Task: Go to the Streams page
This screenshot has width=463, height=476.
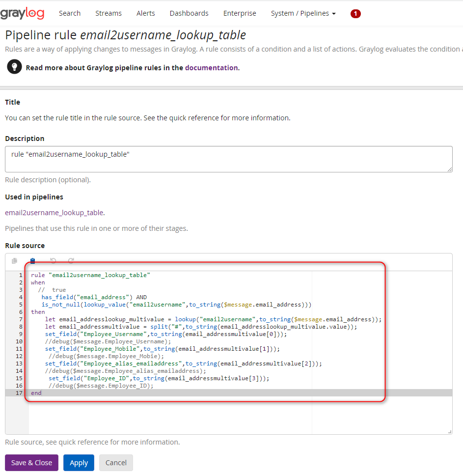Action: point(109,13)
